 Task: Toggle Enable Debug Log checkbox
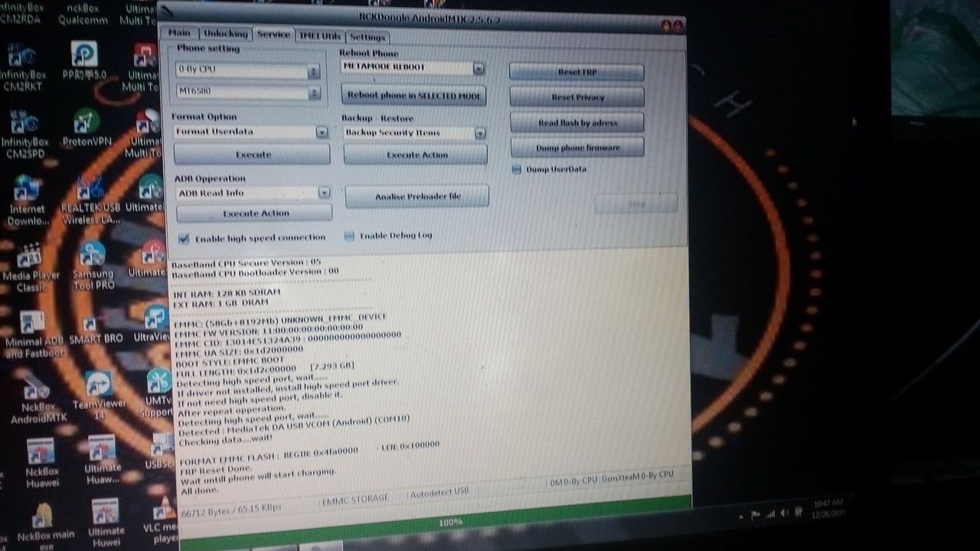349,236
